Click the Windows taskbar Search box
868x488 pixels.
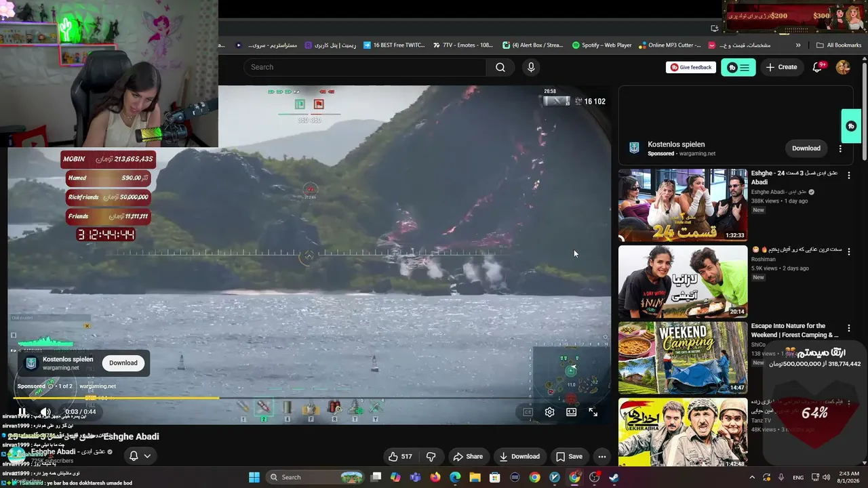coord(315,477)
